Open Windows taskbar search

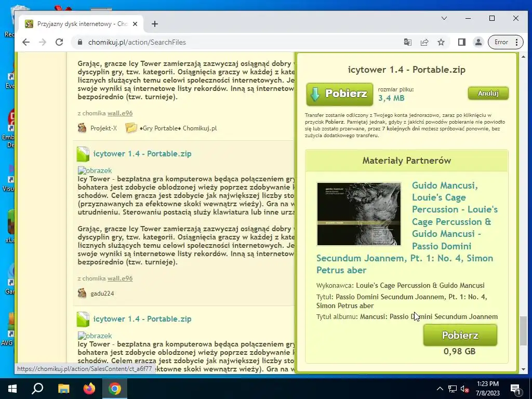click(37, 389)
